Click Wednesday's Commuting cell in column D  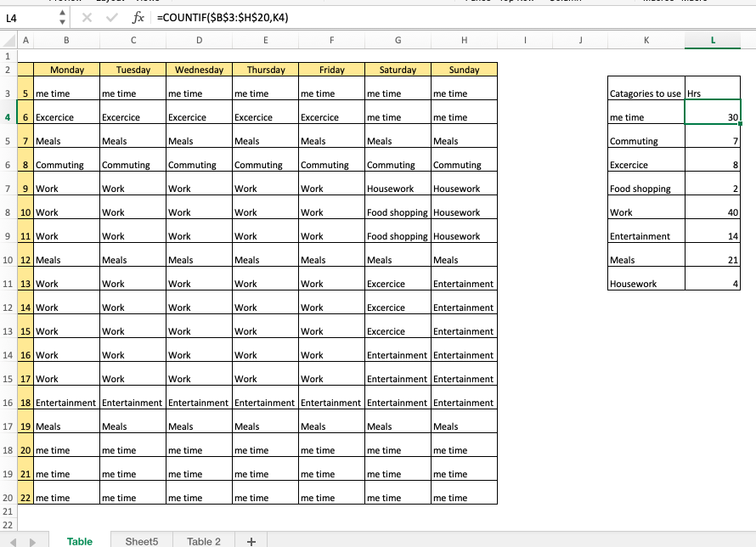[x=199, y=160]
